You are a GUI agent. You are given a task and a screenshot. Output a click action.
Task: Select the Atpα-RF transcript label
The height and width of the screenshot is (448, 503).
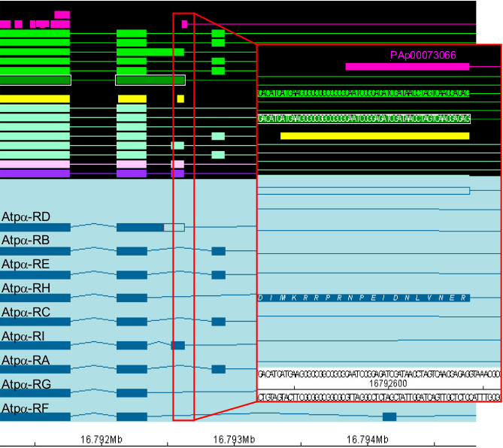coord(25,409)
